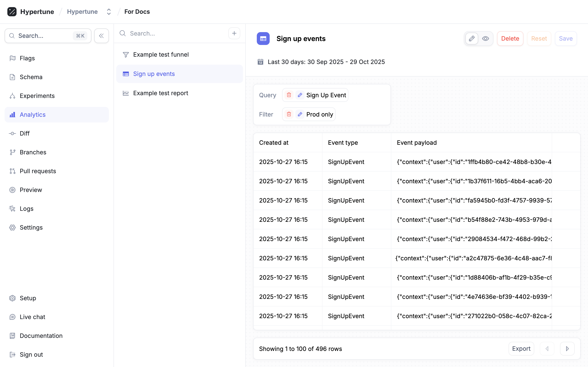Viewport: 588px width, 367px height.
Task: Edit the Sign Up Event query
Action: (x=300, y=95)
